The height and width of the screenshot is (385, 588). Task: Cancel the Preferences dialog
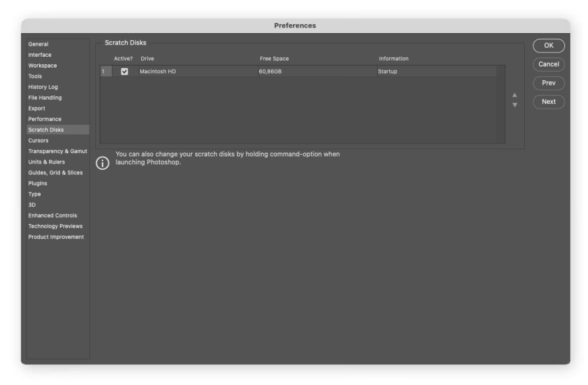(x=548, y=64)
